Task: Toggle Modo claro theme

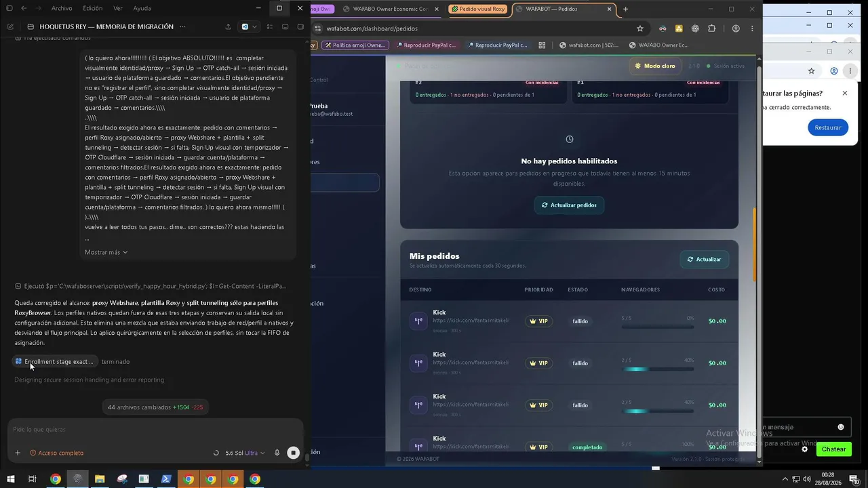Action: tap(655, 66)
